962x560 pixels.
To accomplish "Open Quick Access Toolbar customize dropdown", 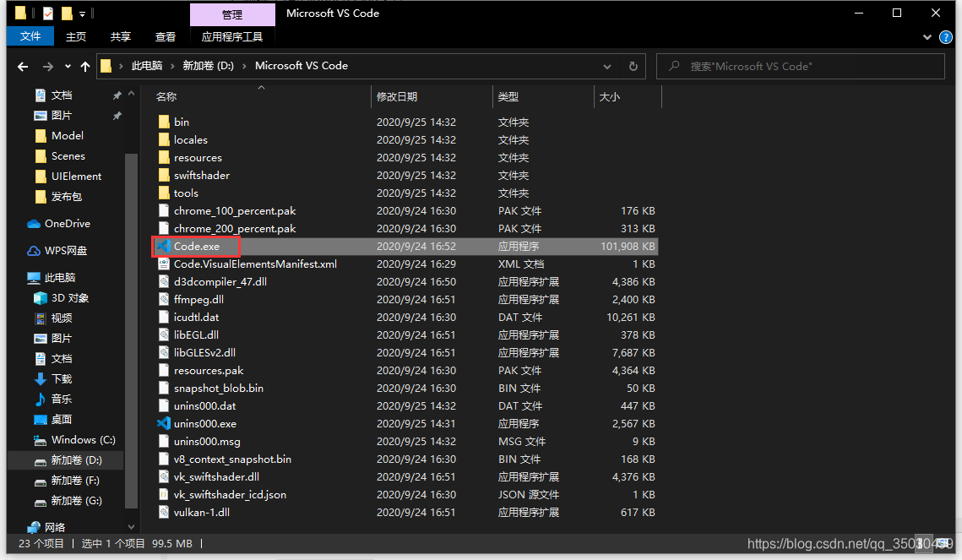I will [x=82, y=13].
